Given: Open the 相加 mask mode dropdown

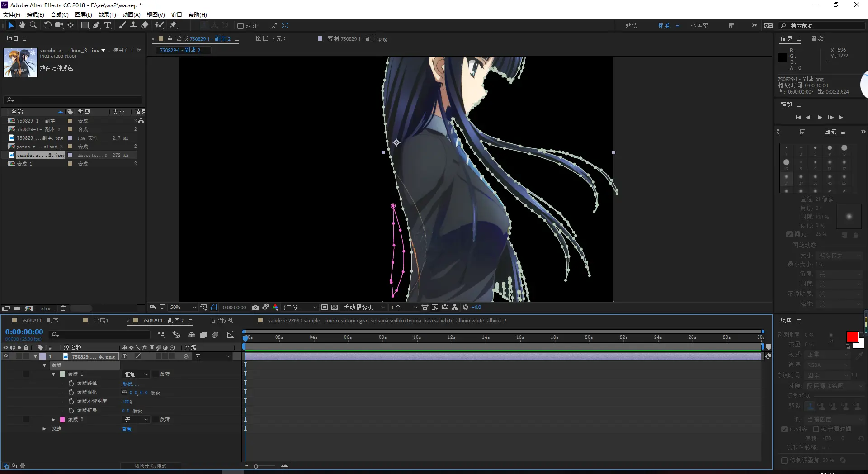Looking at the screenshot, I should [136, 374].
